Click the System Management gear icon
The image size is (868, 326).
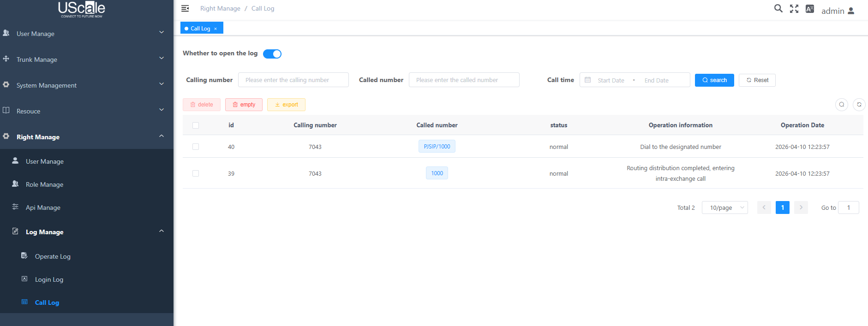tap(6, 85)
